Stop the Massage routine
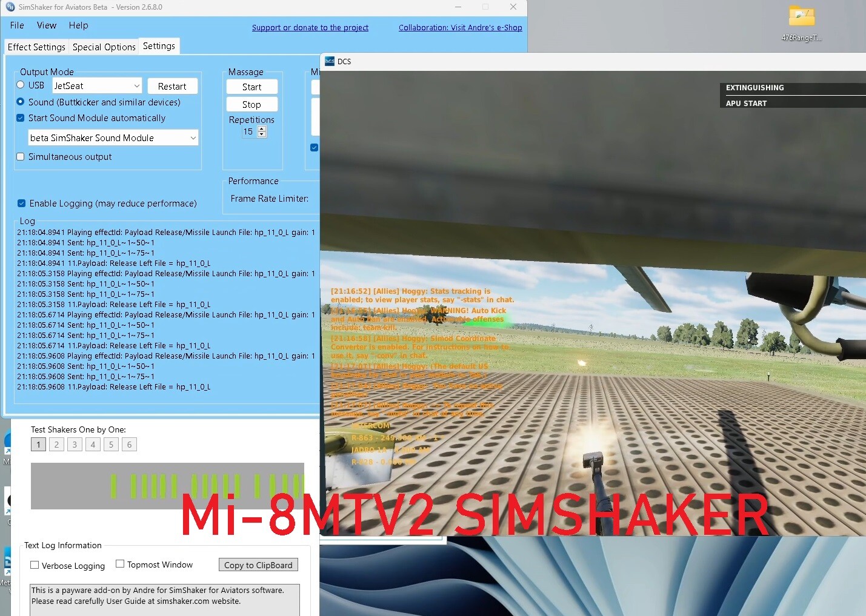This screenshot has width=866, height=616. click(x=252, y=104)
